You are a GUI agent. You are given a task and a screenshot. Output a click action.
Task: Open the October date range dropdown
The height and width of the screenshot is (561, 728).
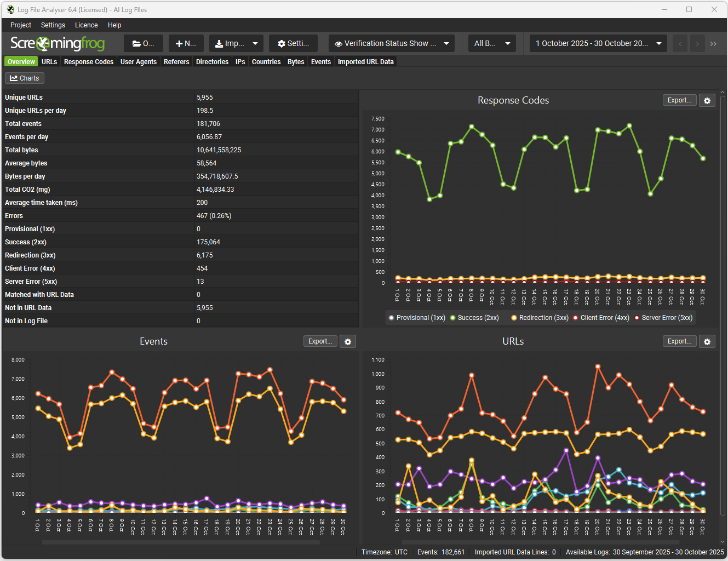(x=598, y=43)
